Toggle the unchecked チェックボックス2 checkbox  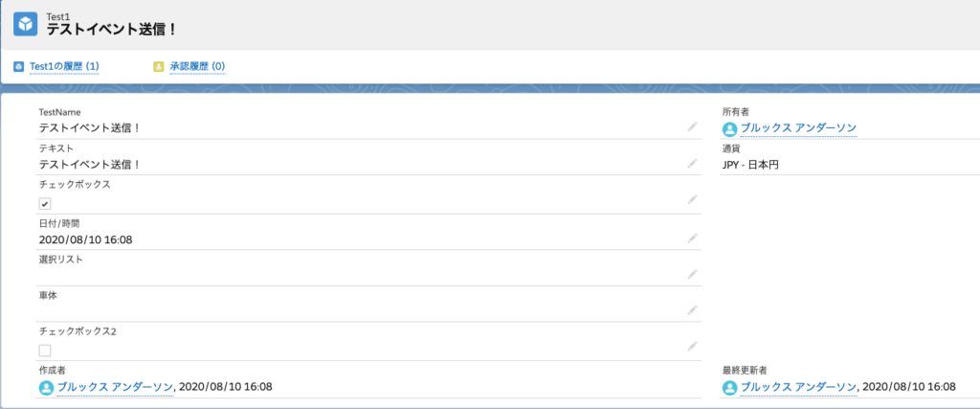[x=45, y=351]
